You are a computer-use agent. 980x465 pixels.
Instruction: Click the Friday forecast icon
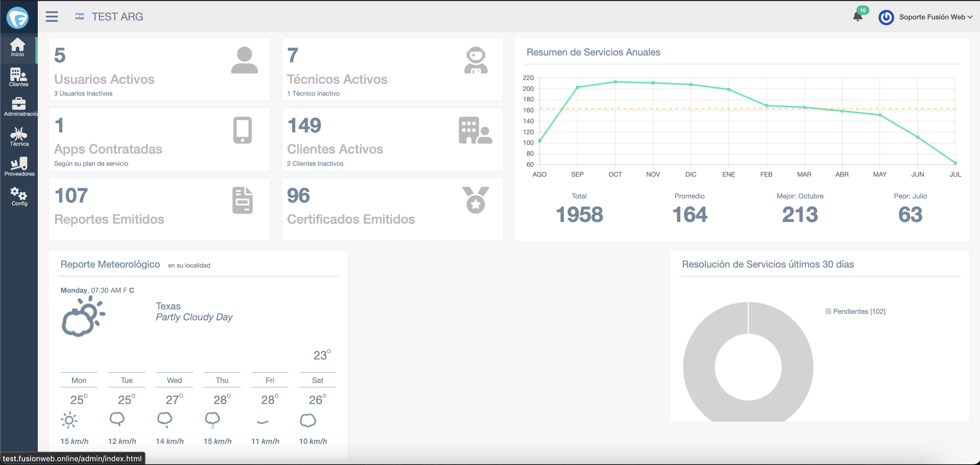pyautogui.click(x=263, y=422)
